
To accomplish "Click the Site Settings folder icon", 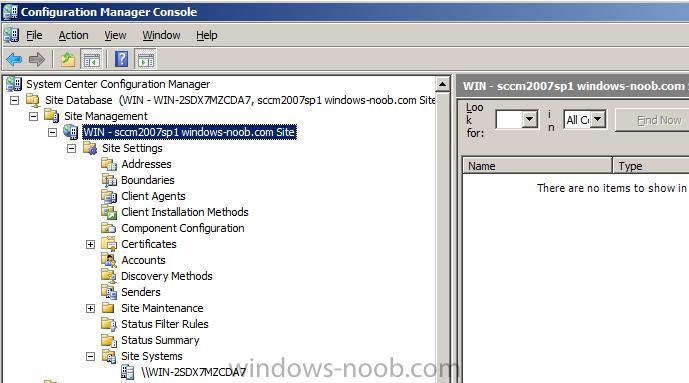I will [90, 148].
